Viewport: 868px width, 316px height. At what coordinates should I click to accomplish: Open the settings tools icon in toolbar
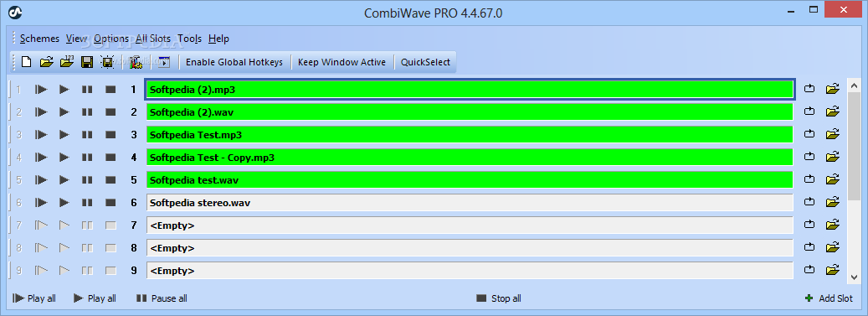pyautogui.click(x=136, y=62)
